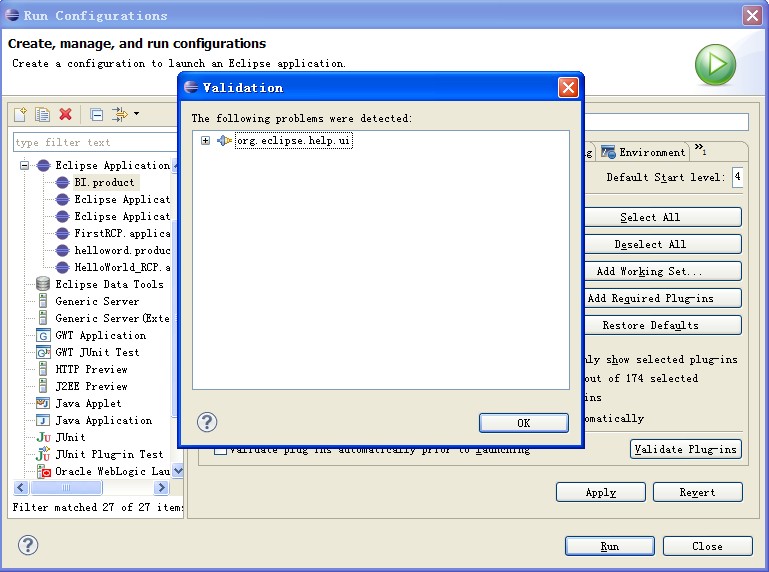The height and width of the screenshot is (572, 769).
Task: Click the Apply button
Action: 601,492
